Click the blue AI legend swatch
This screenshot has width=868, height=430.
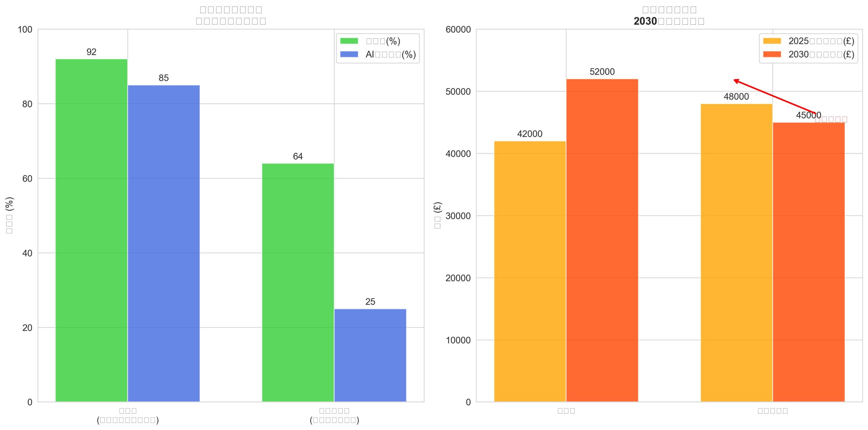point(349,54)
